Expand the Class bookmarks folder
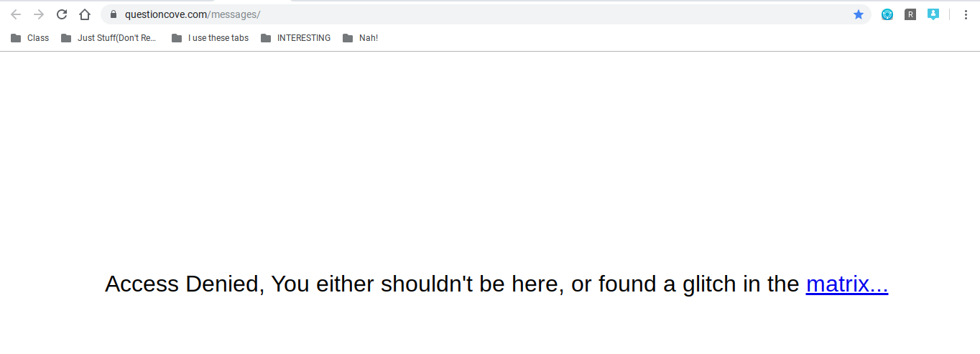The image size is (980, 354). pos(30,38)
